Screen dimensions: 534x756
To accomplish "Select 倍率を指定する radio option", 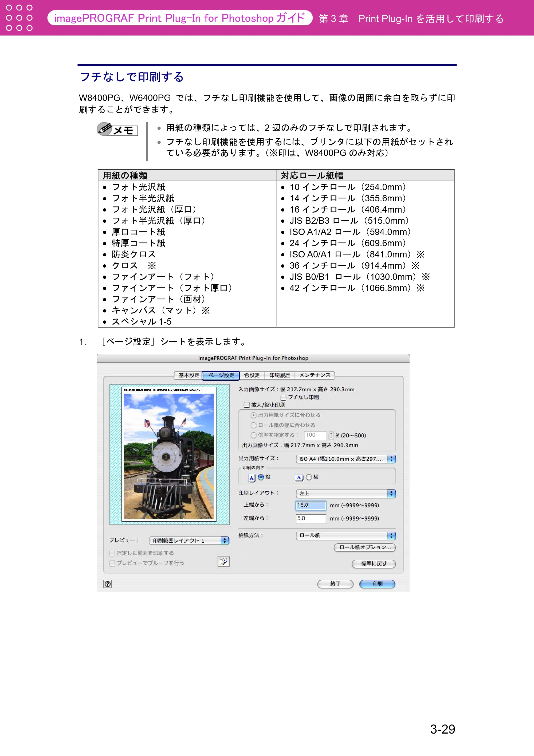I will coord(253,435).
